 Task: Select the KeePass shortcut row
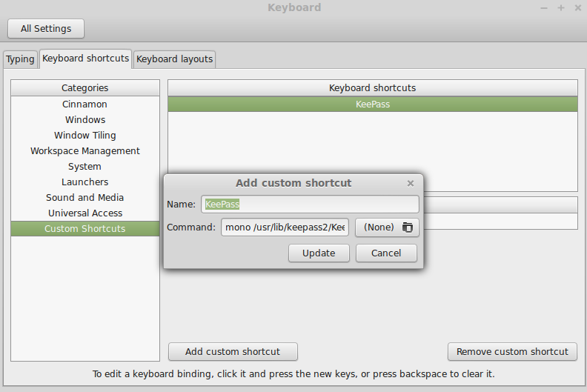[372, 104]
